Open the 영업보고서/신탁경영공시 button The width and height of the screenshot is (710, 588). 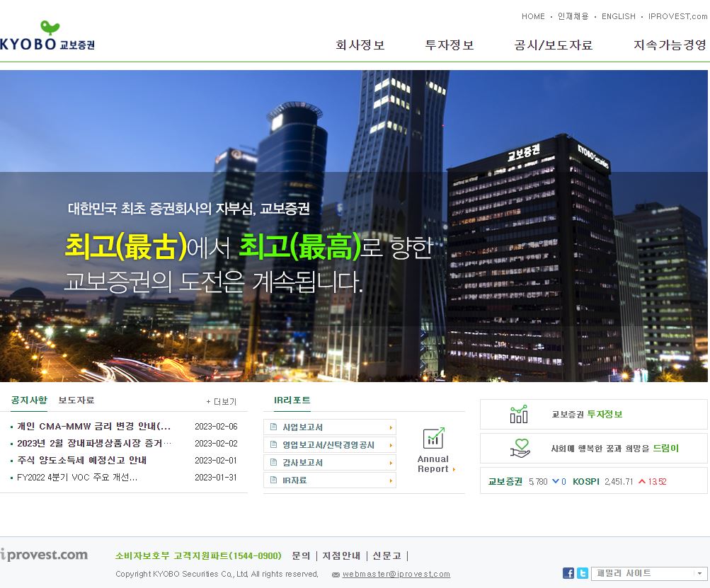tap(330, 445)
